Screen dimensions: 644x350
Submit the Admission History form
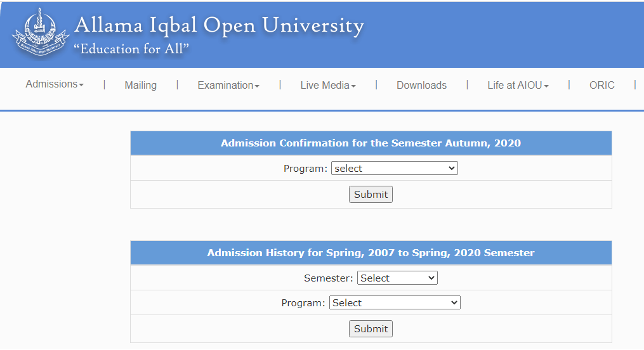pyautogui.click(x=371, y=329)
